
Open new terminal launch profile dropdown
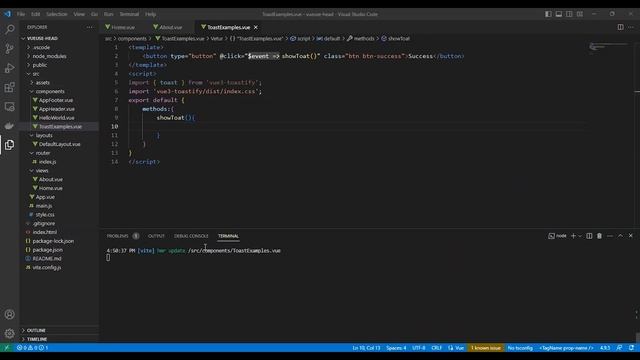pyautogui.click(x=580, y=236)
